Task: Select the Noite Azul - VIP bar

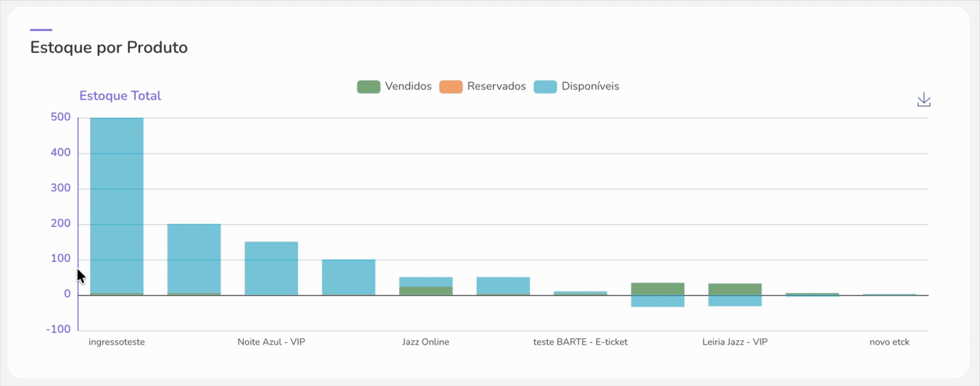Action: pyautogui.click(x=271, y=268)
